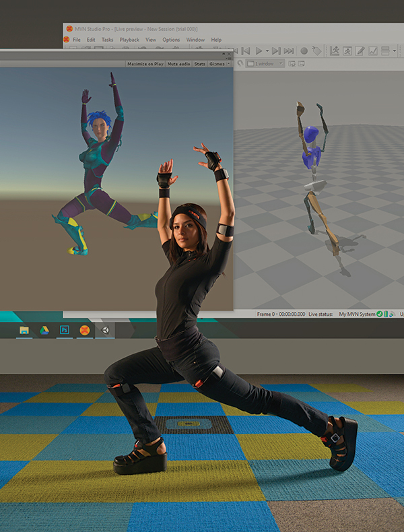Toggle the Stats overlay button
Screen dimensions: 404x532
200,64
